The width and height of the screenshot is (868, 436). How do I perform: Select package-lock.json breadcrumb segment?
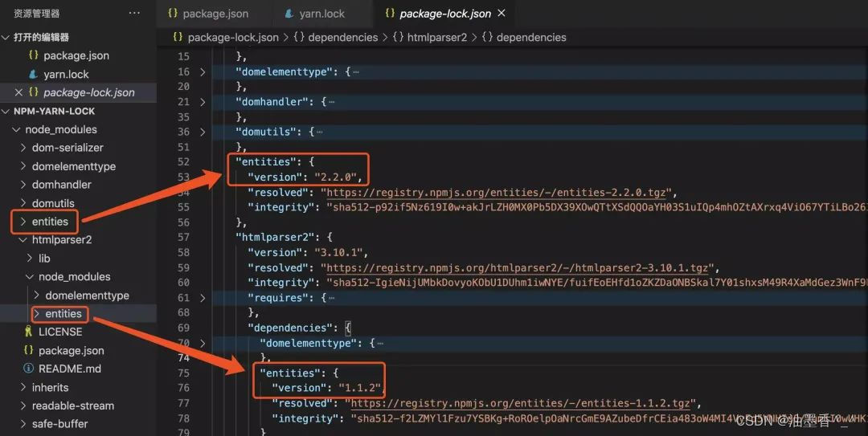pyautogui.click(x=233, y=37)
